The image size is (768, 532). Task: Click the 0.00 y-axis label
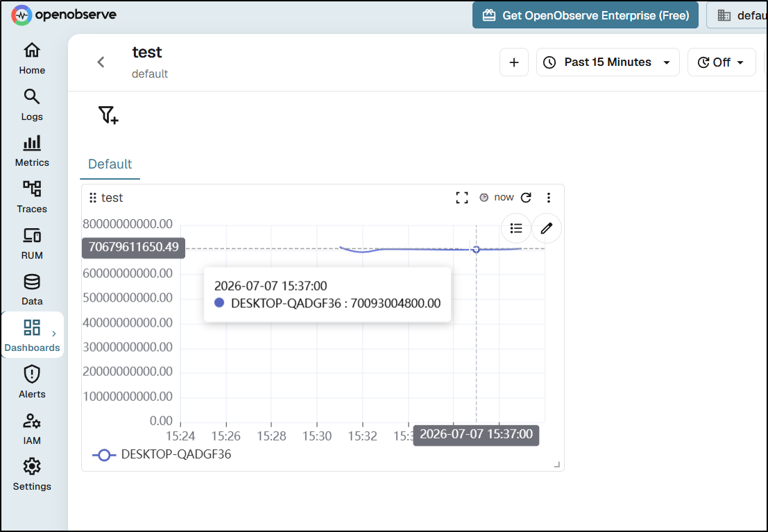point(161,421)
